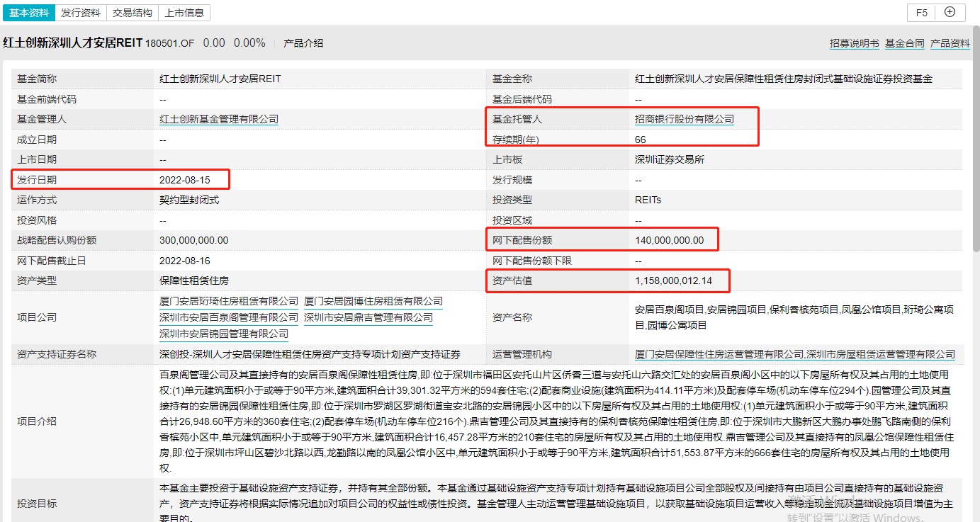Open custodian link 招商银行股份有限公司
This screenshot has height=522, width=980.
tap(685, 120)
